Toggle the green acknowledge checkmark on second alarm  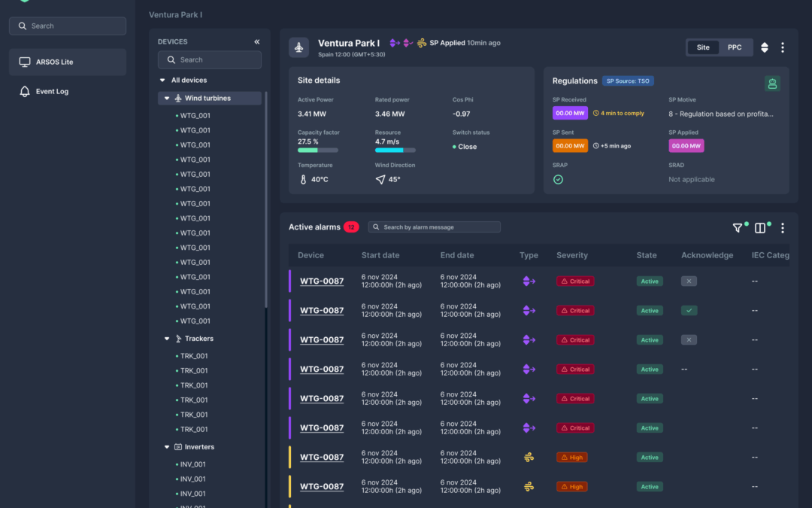pyautogui.click(x=689, y=310)
